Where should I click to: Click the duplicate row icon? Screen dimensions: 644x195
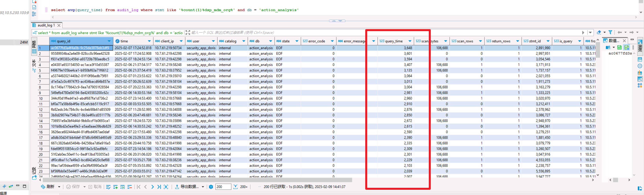[123, 187]
